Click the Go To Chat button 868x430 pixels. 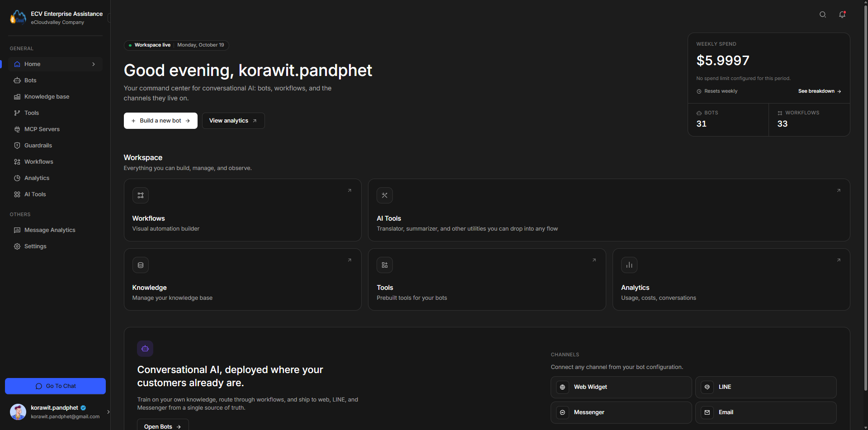point(55,386)
